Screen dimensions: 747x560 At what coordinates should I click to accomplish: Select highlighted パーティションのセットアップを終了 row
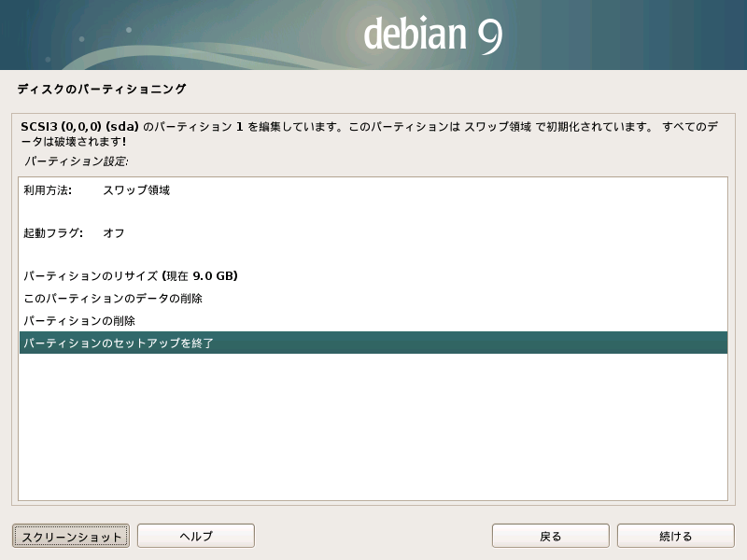(x=119, y=343)
